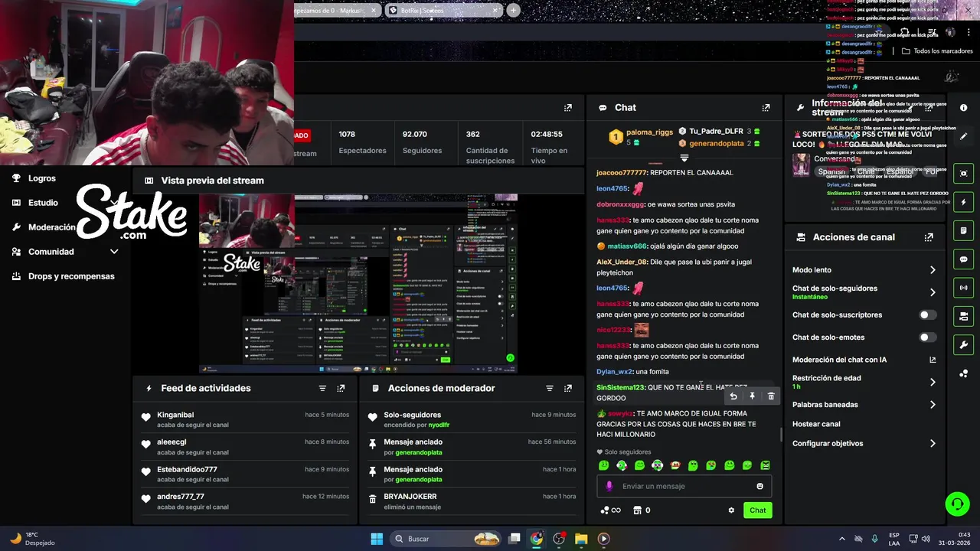Click username matiasv666 in chat
Viewport: 980px width, 551px height.
pyautogui.click(x=627, y=246)
